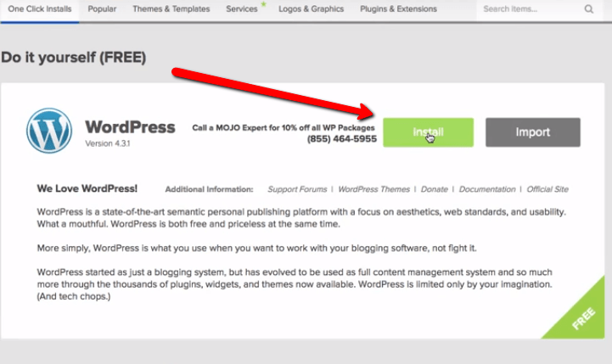
Task: Click the Do it yourself (FREE) heading
Action: pyautogui.click(x=74, y=58)
